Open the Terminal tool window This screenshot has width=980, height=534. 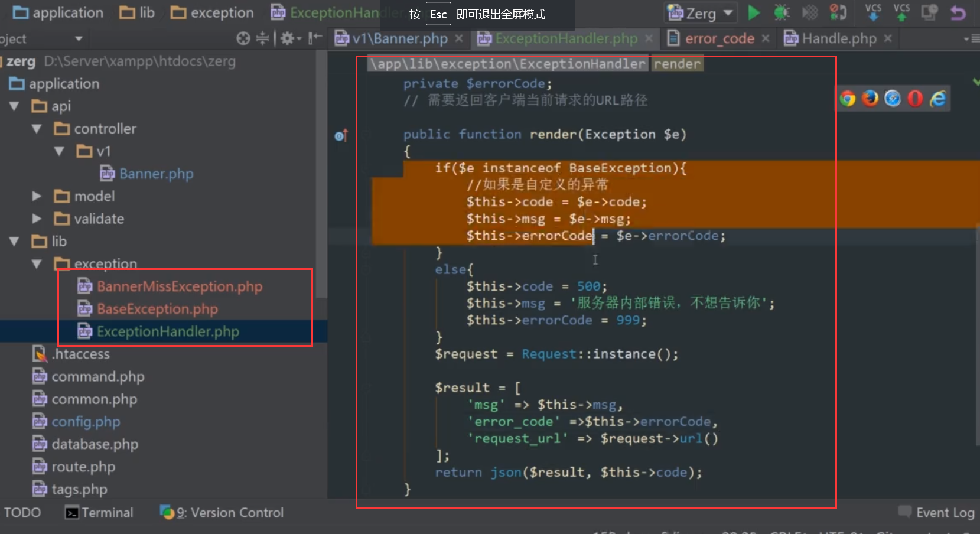pyautogui.click(x=99, y=513)
